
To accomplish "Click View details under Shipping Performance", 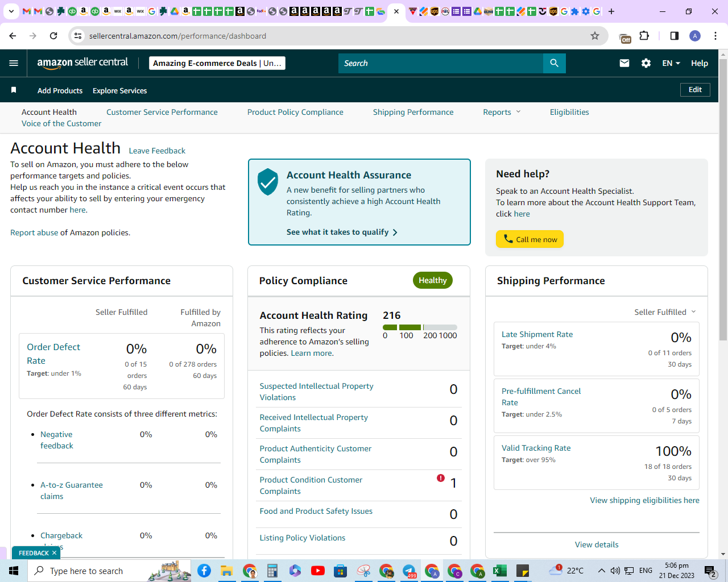I will click(597, 544).
